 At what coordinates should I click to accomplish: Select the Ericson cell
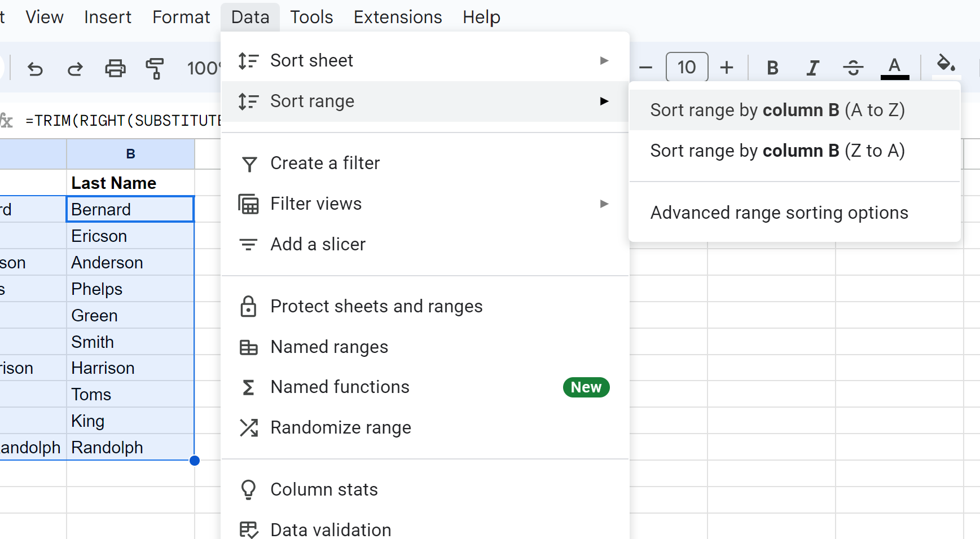click(131, 236)
